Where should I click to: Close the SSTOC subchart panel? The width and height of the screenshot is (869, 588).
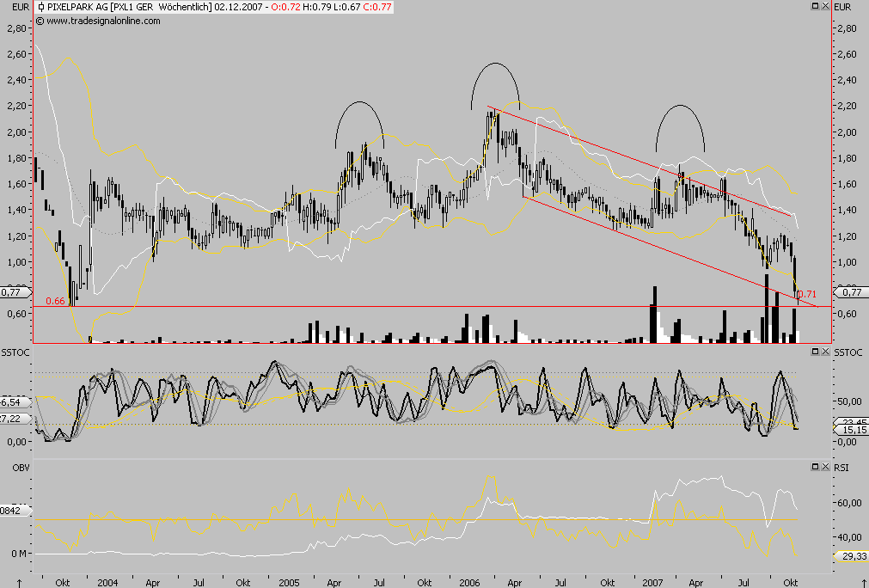[x=824, y=351]
